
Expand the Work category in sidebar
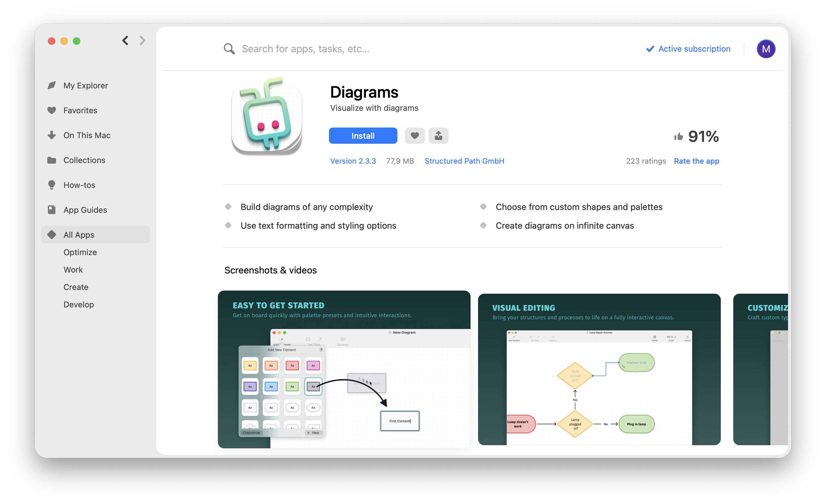72,269
